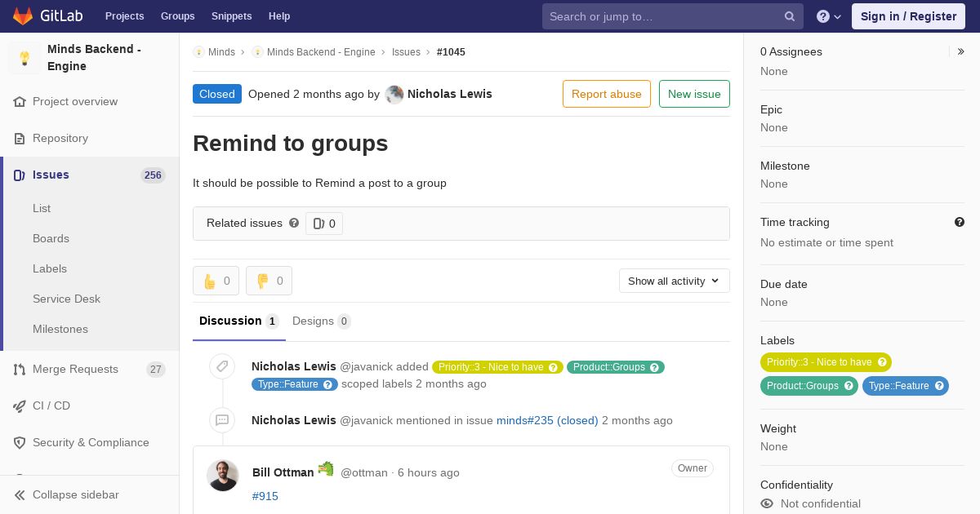Click the Security & Compliance shield icon
Viewport: 980px width, 514px height.
click(20, 443)
